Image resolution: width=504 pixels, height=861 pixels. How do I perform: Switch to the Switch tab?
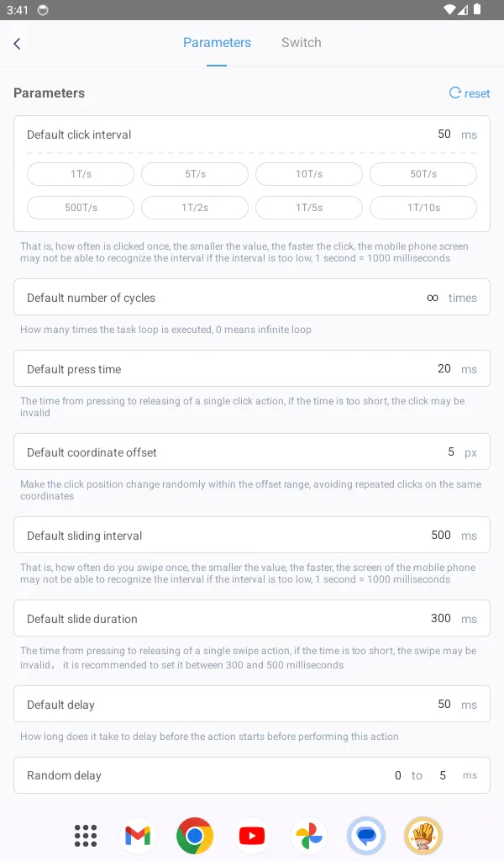click(x=301, y=42)
